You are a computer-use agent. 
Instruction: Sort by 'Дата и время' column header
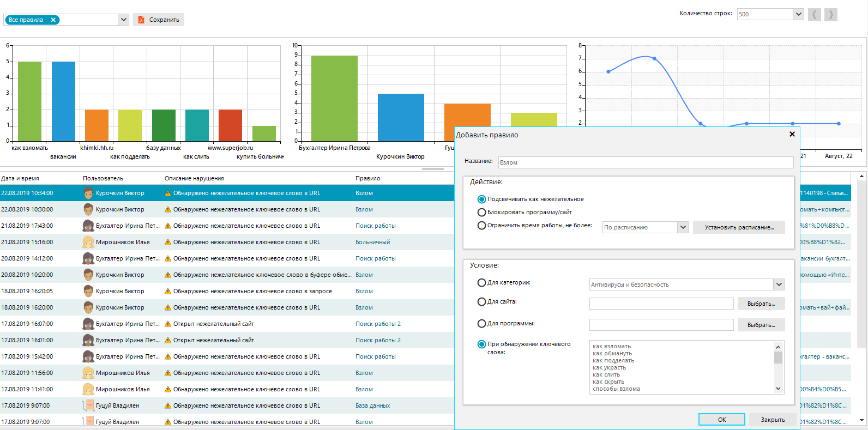tap(20, 178)
